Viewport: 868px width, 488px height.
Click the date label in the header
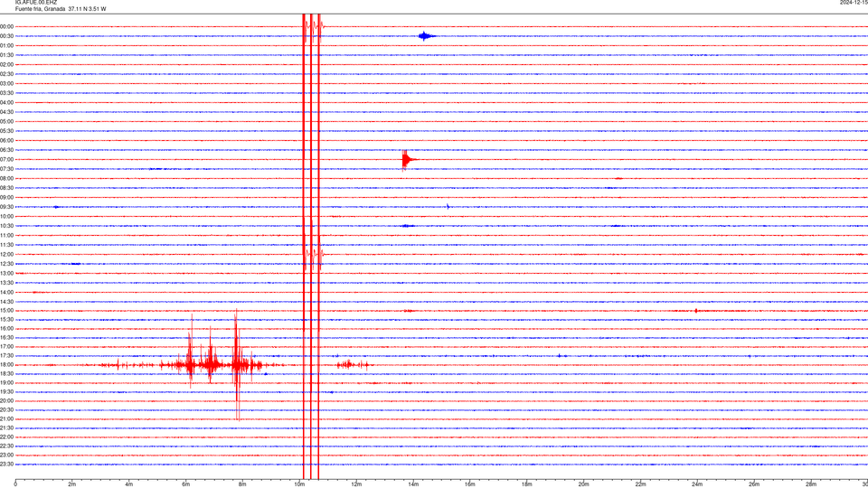tap(854, 3)
